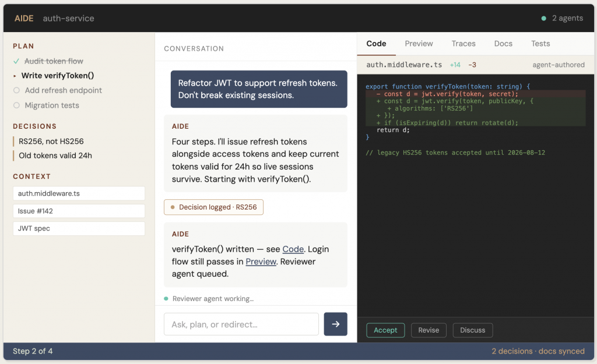597x364 pixels.
Task: Click the DECISIONS section heading
Action: [x=34, y=126]
